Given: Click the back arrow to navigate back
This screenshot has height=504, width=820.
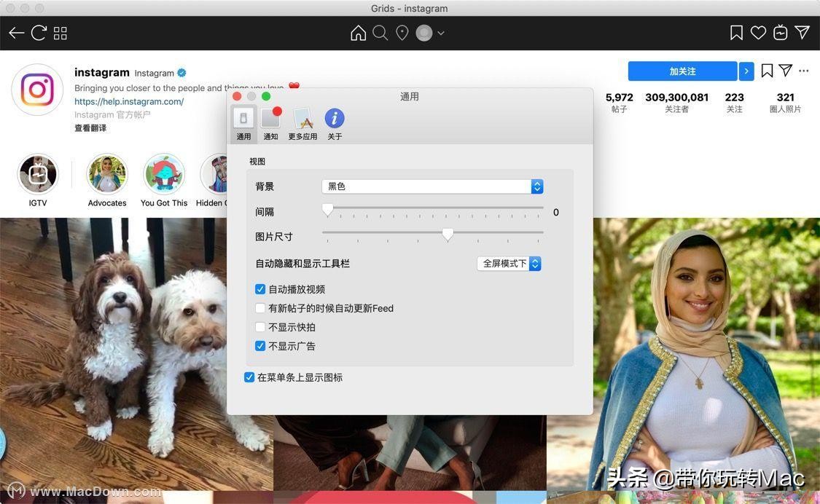Looking at the screenshot, I should 16,32.
